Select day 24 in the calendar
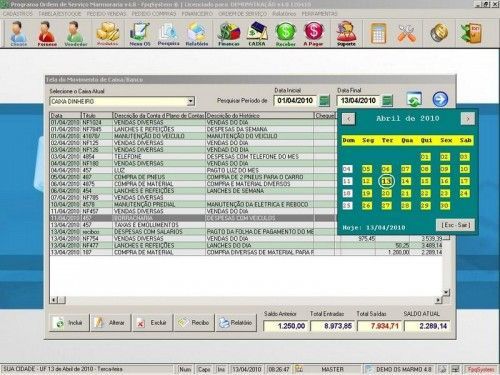Screen dimensions: 500x375 (x=464, y=193)
